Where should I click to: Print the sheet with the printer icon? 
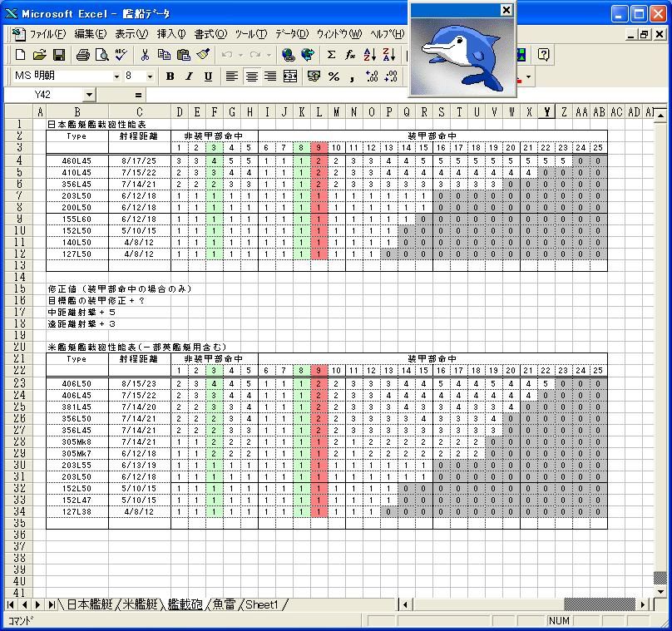click(x=83, y=55)
